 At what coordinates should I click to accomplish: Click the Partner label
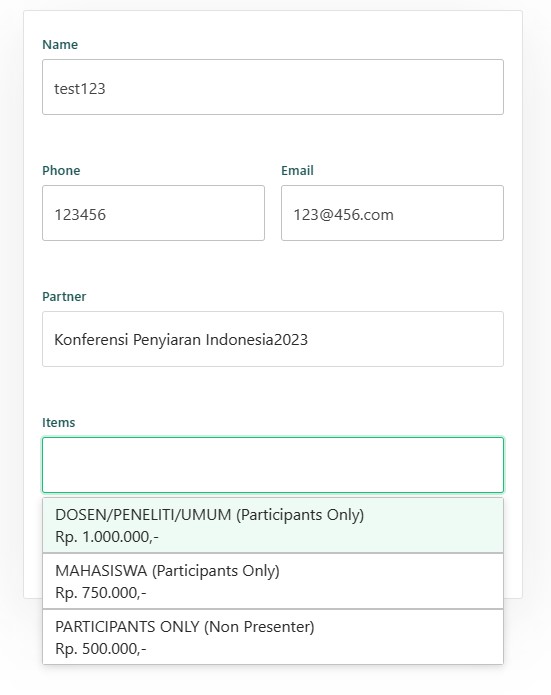coord(64,296)
